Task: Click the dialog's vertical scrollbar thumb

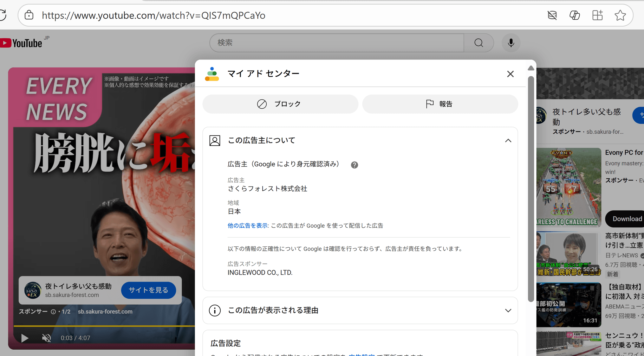Action: click(531, 189)
